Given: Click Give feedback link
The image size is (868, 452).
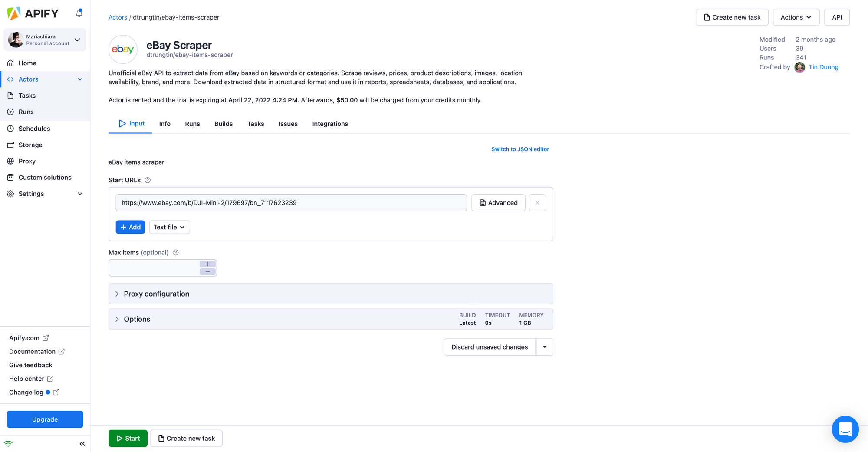Looking at the screenshot, I should pyautogui.click(x=30, y=365).
